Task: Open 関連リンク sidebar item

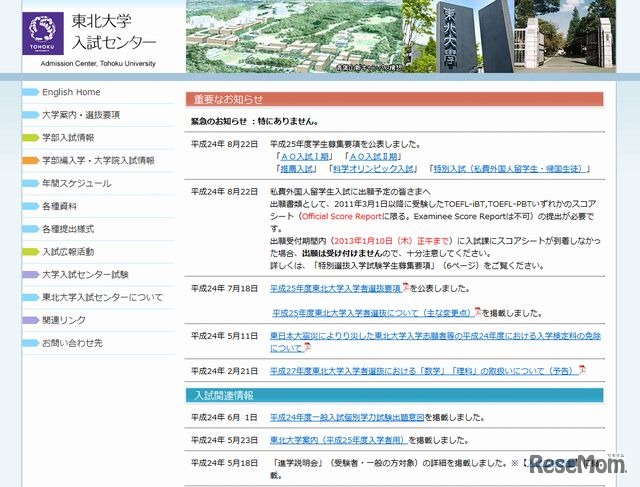Action: (x=64, y=320)
